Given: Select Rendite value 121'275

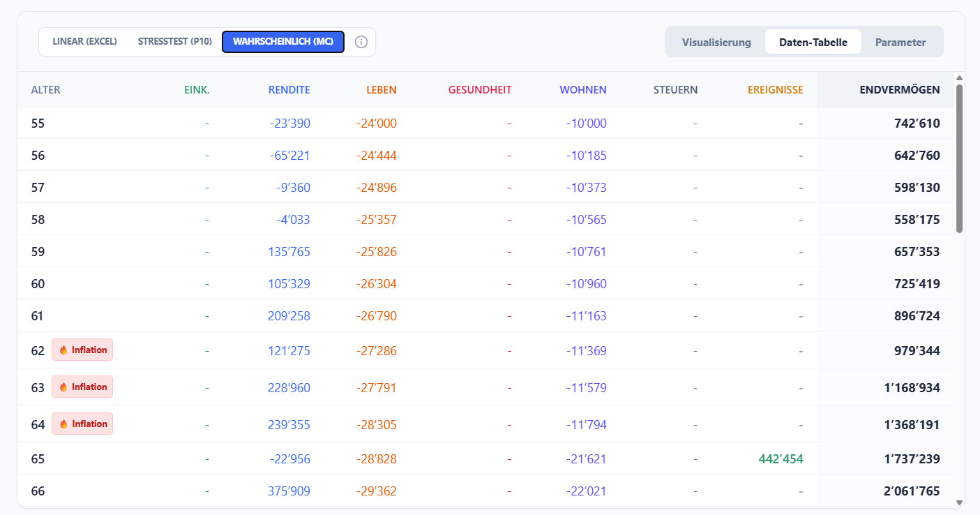Looking at the screenshot, I should (289, 350).
